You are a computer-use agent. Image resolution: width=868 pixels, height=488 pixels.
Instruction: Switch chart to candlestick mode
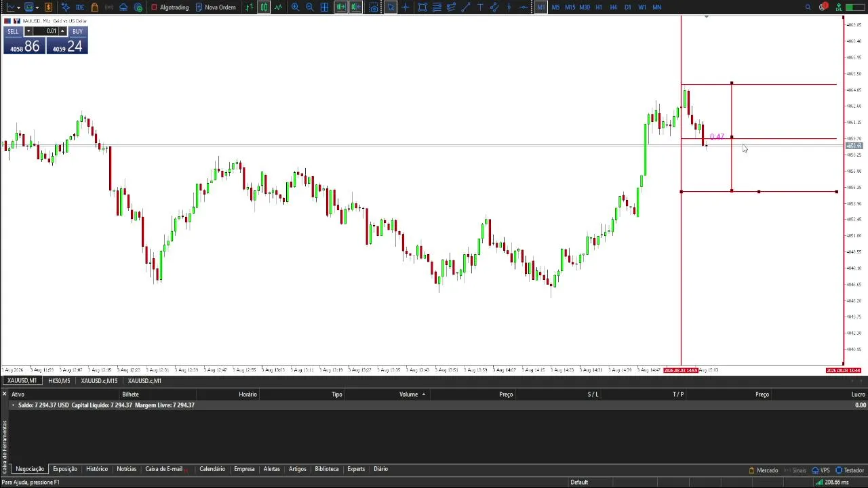click(264, 7)
